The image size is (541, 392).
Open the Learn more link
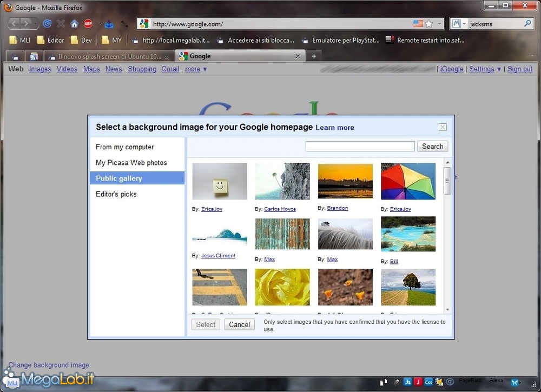tap(335, 128)
